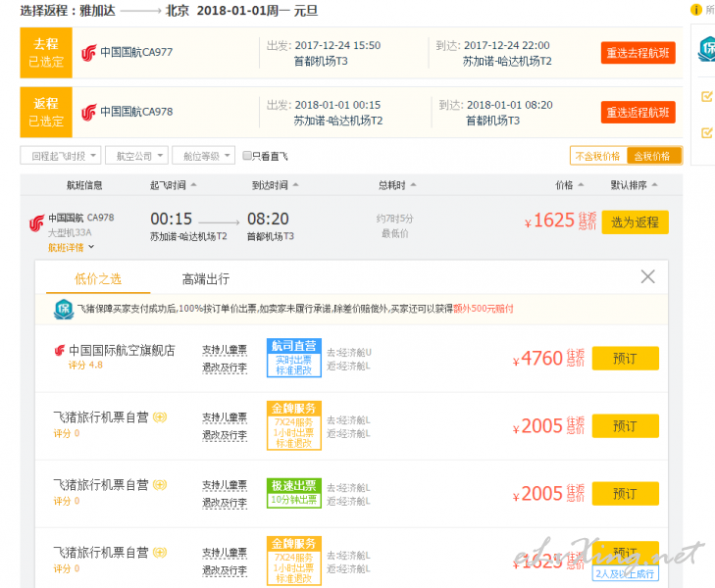This screenshot has height=588, width=715.
Task: Click 中国国际航空旗舰店 seller name
Action: click(122, 350)
